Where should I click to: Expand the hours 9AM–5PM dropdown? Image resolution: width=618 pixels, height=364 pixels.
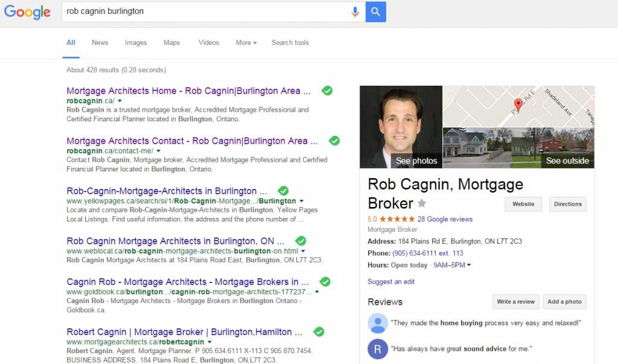[452, 265]
